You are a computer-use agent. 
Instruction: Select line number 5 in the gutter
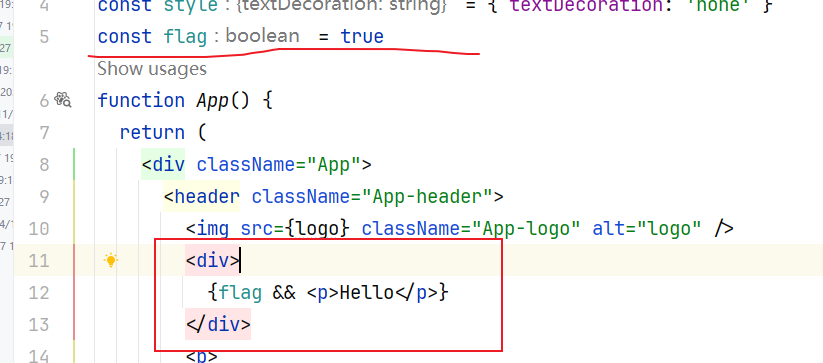coord(44,37)
